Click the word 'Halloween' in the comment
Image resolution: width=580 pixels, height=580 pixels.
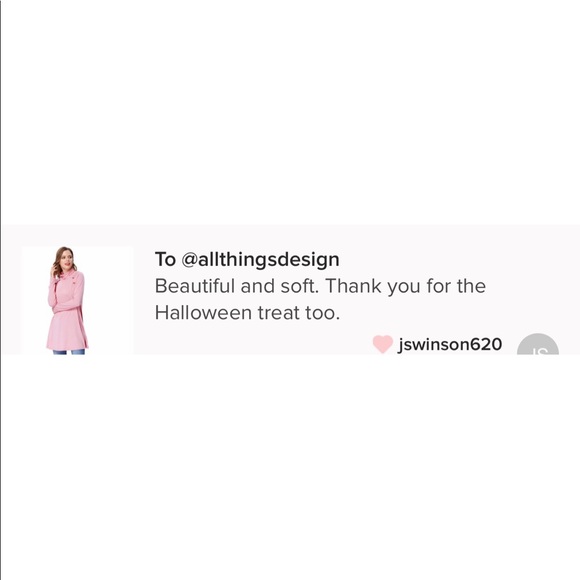pyautogui.click(x=203, y=313)
